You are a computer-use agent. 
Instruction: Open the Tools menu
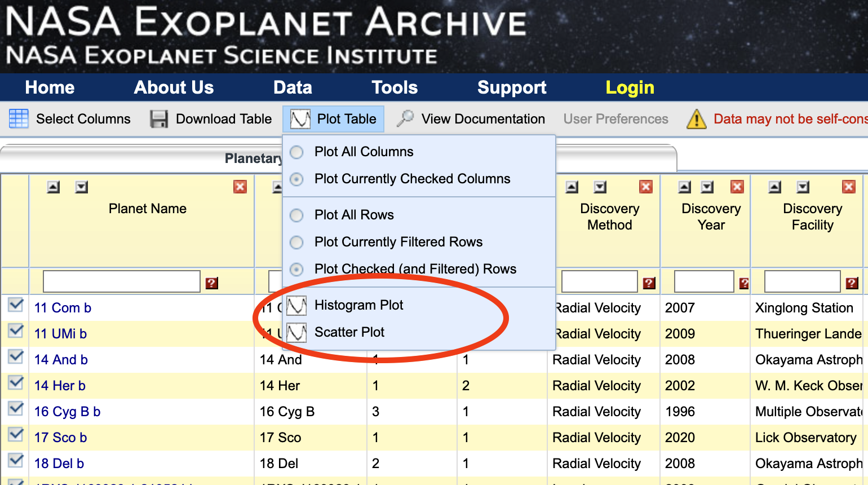click(395, 87)
